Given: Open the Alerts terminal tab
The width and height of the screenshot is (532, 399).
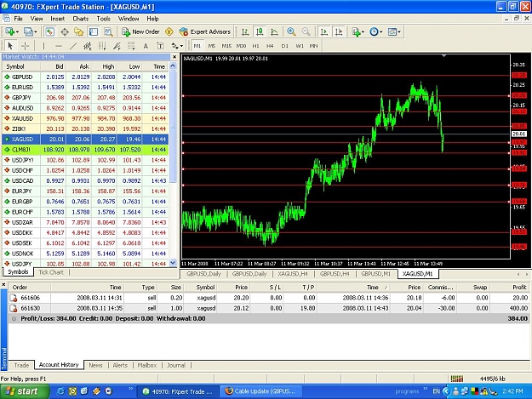Looking at the screenshot, I should 120,365.
